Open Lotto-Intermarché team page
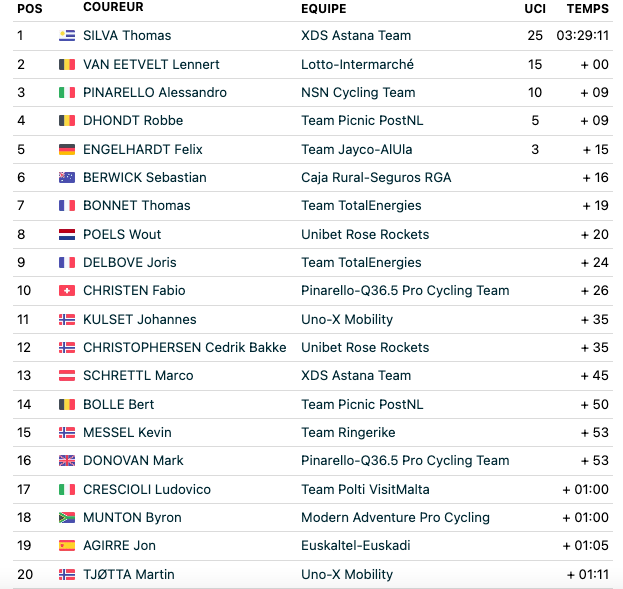 pyautogui.click(x=357, y=64)
